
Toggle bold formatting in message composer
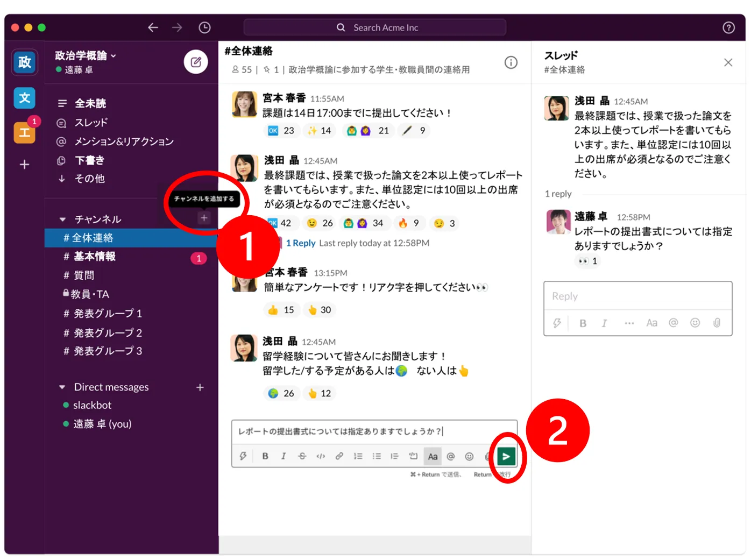[x=265, y=456]
